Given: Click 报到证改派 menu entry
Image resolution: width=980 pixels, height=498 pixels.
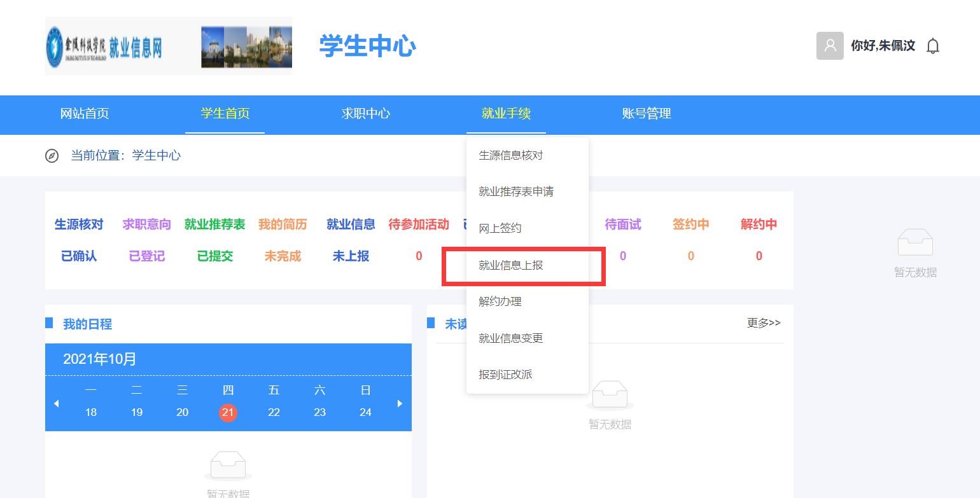Looking at the screenshot, I should coord(505,375).
